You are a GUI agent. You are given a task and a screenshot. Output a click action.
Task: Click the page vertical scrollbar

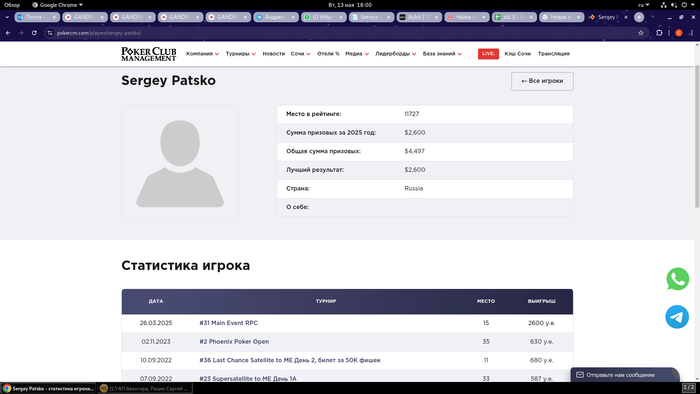pos(697,136)
